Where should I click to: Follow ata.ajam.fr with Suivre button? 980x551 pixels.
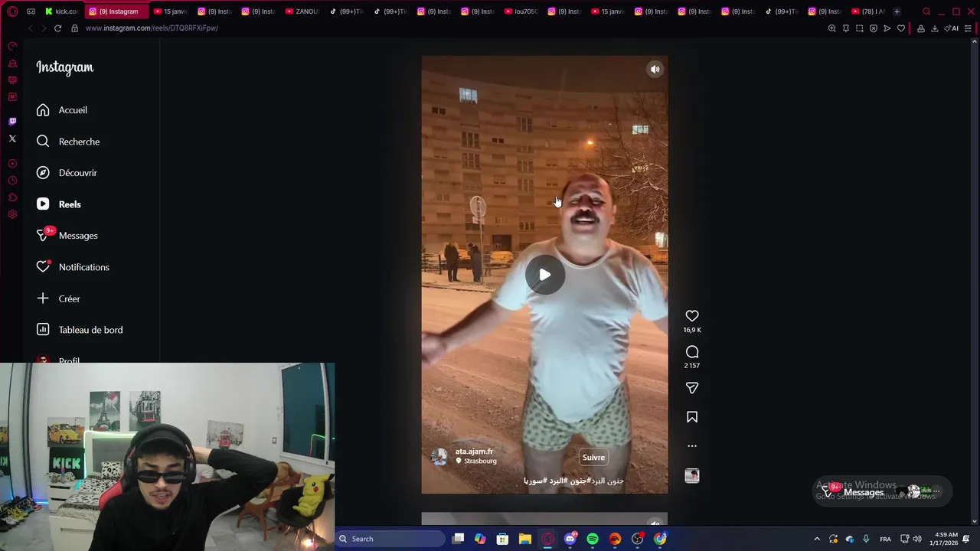593,458
